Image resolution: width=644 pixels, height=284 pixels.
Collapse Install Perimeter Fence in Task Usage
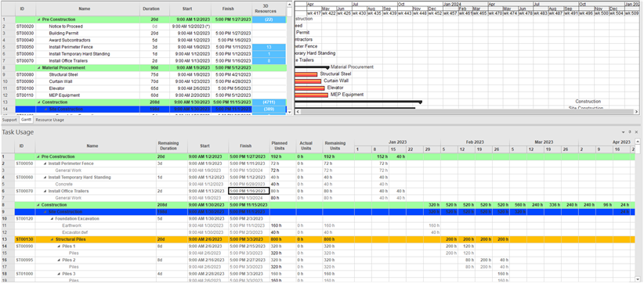[45, 164]
